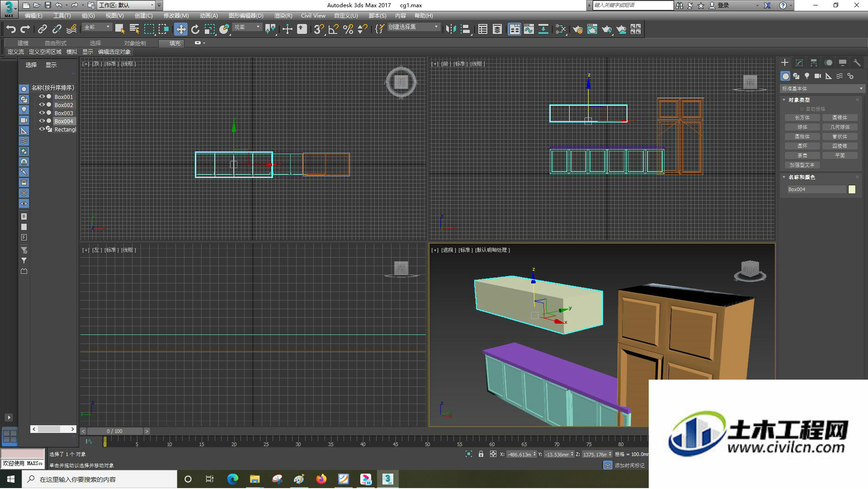Open the Schematic View icon
Screen dimensions: 868x489
(543, 29)
